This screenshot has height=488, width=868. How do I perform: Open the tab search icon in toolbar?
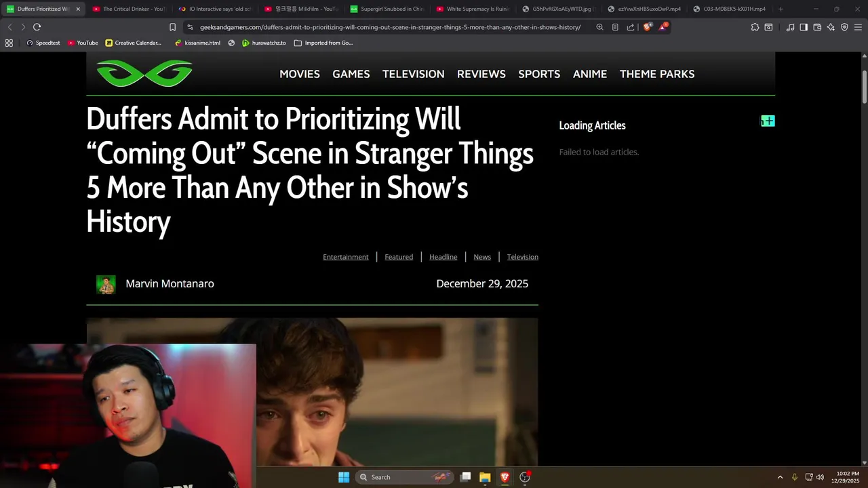tap(768, 27)
